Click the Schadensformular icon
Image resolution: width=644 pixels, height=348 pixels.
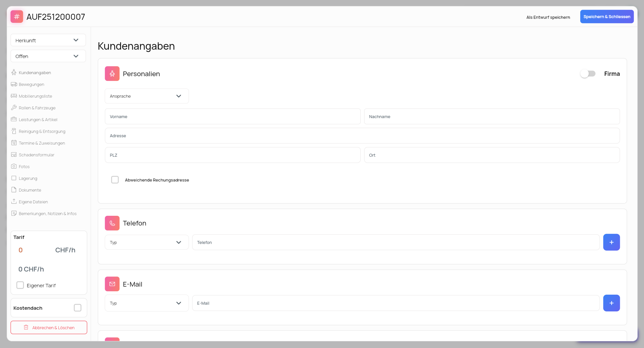pos(14,155)
